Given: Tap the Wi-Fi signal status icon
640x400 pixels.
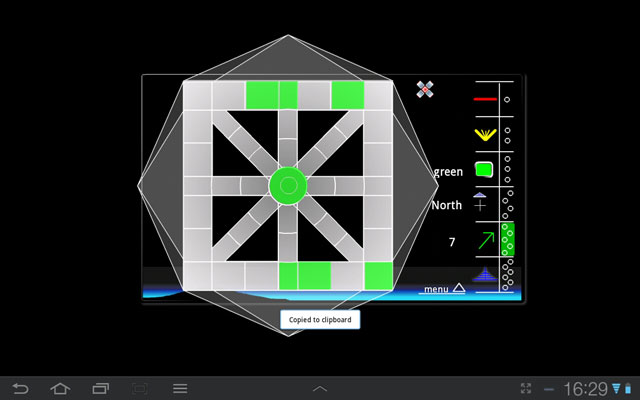Looking at the screenshot, I should point(616,389).
